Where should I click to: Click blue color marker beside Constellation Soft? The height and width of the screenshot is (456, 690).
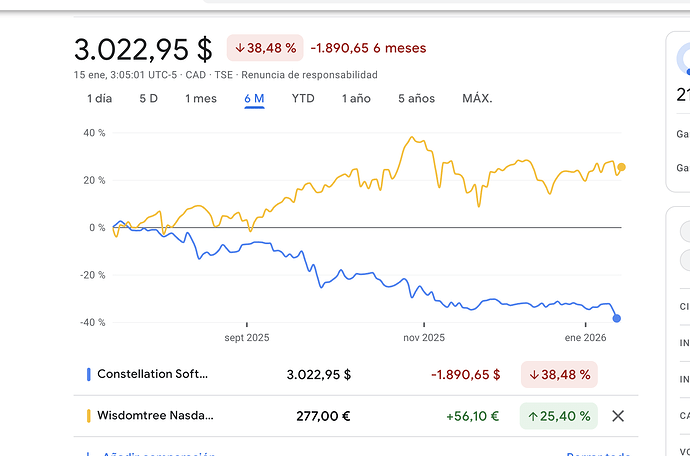[88, 375]
